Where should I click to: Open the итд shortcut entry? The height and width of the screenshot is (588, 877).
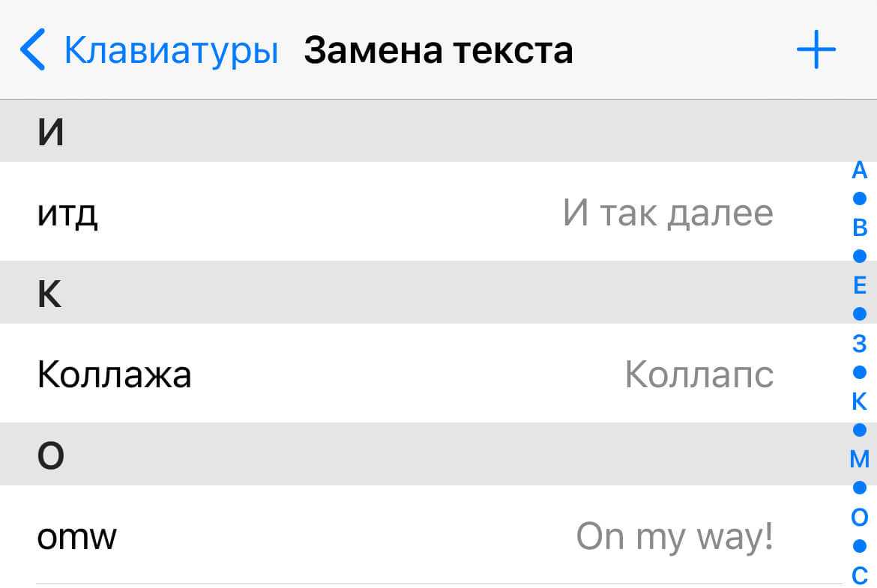click(x=67, y=213)
